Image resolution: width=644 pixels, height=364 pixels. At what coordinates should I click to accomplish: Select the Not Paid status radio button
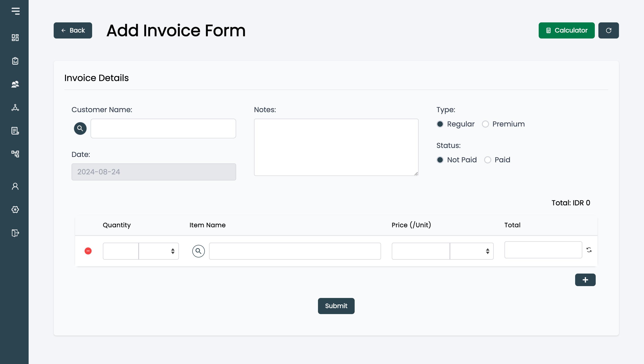pyautogui.click(x=440, y=160)
